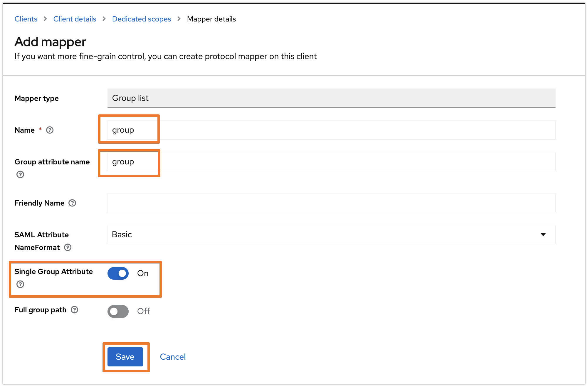This screenshot has height=387, width=588.
Task: Click the empty Friendly Name input
Action: [x=331, y=203]
